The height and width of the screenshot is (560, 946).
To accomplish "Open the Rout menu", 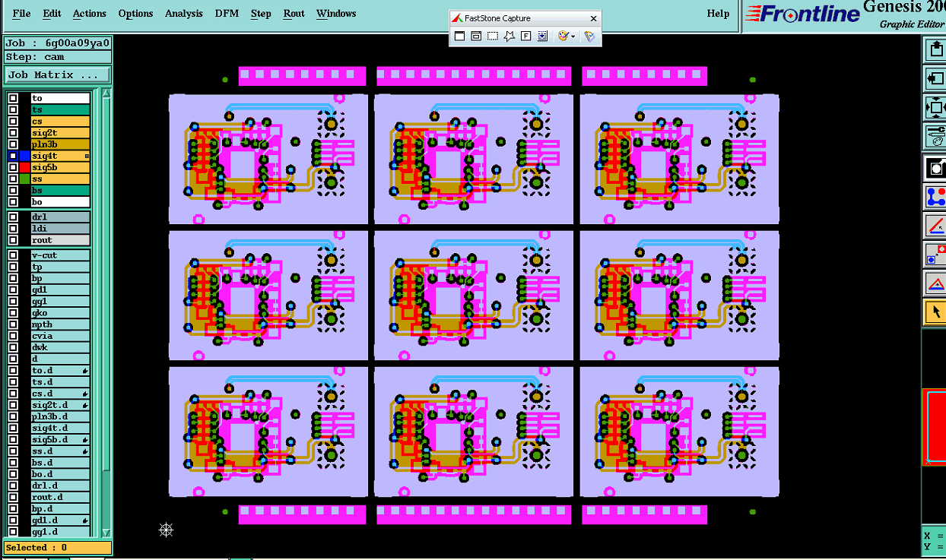I will point(294,14).
